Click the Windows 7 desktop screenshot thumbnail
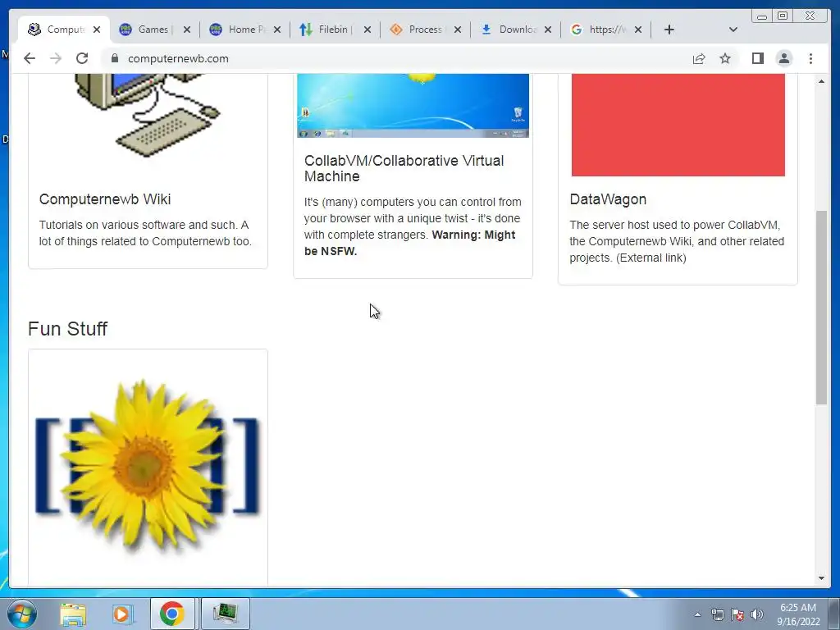 pyautogui.click(x=413, y=106)
